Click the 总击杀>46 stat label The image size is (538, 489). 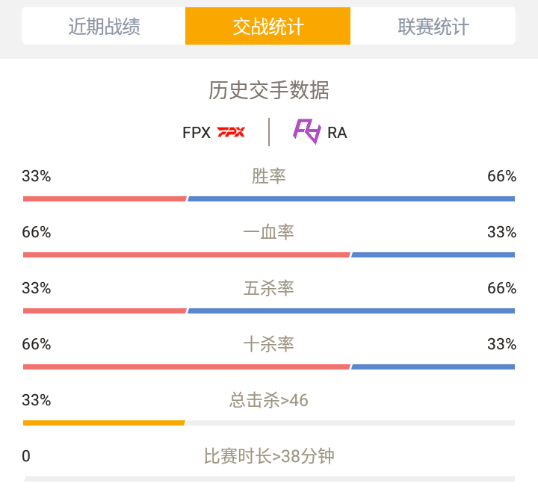coord(269,400)
